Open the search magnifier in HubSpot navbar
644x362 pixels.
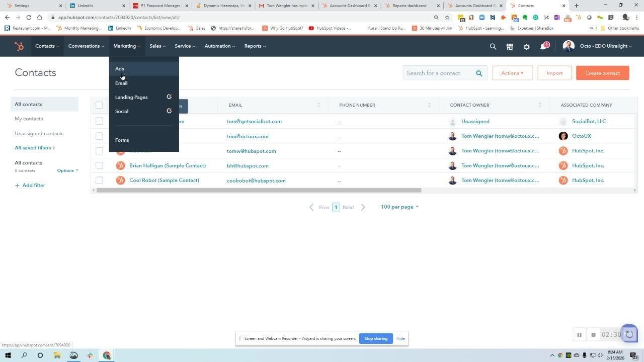pyautogui.click(x=493, y=46)
